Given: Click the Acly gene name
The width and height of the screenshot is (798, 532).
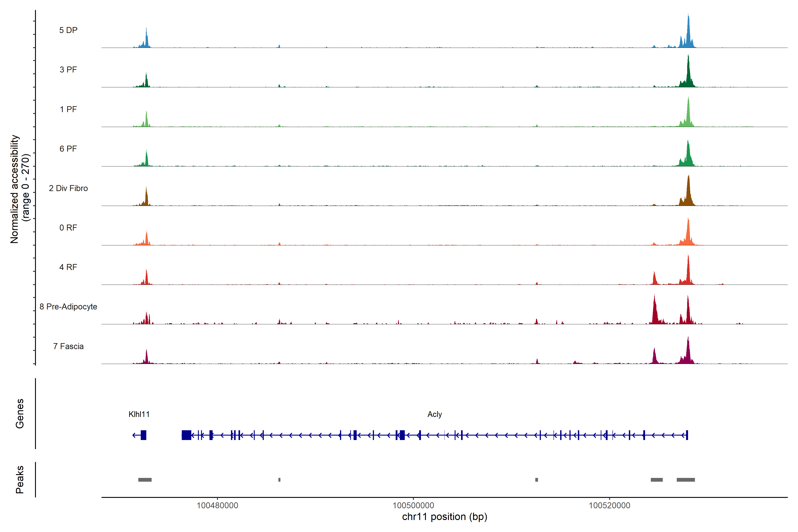Looking at the screenshot, I should pos(434,414).
